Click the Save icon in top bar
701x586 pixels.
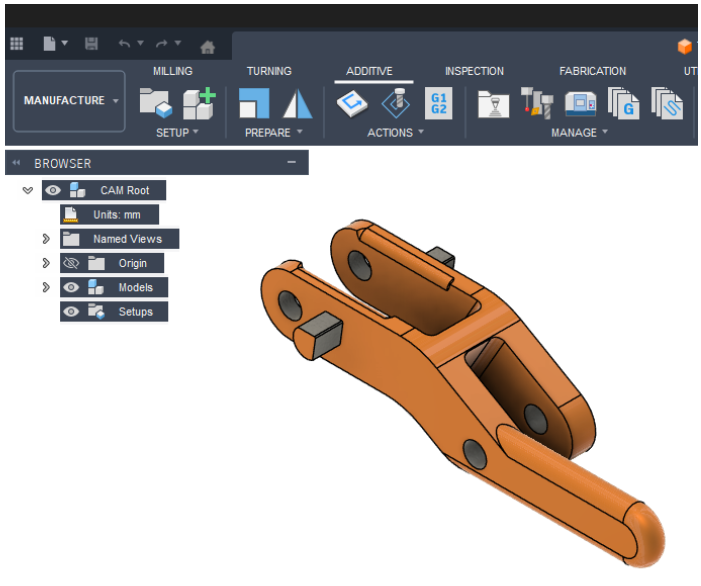(92, 44)
